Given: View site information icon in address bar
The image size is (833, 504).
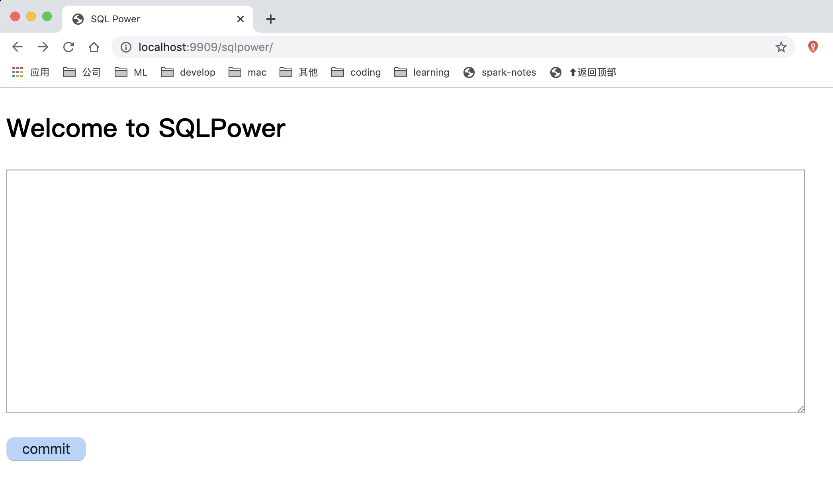Looking at the screenshot, I should tap(126, 47).
